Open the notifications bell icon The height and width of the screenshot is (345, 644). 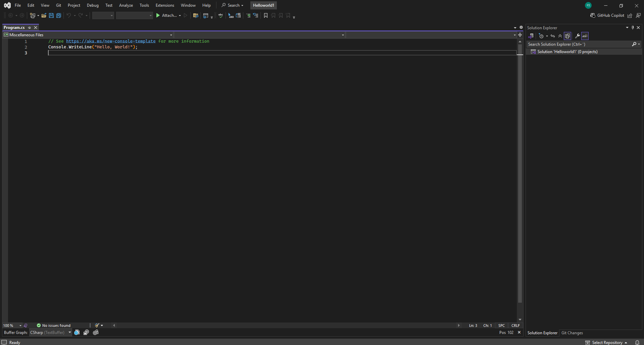pos(637,342)
